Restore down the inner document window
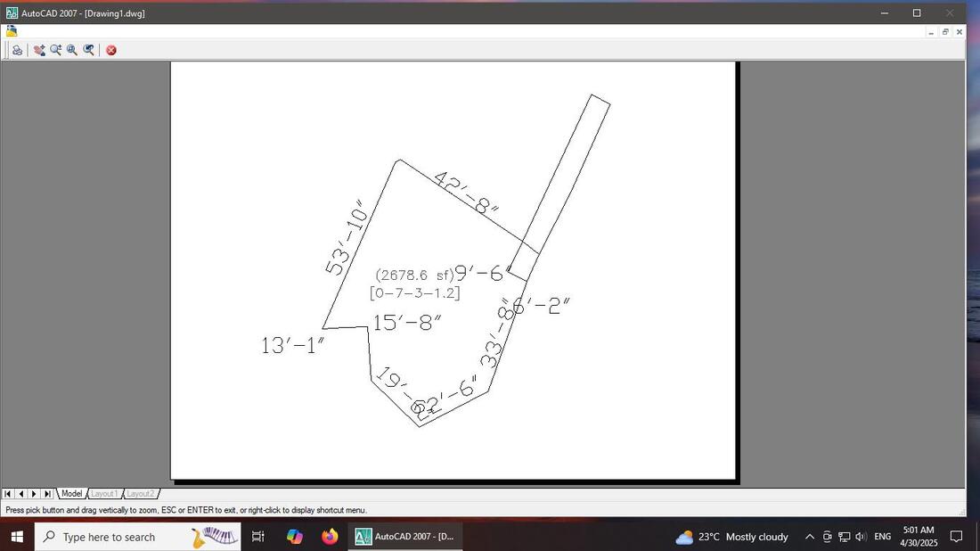 coord(945,32)
